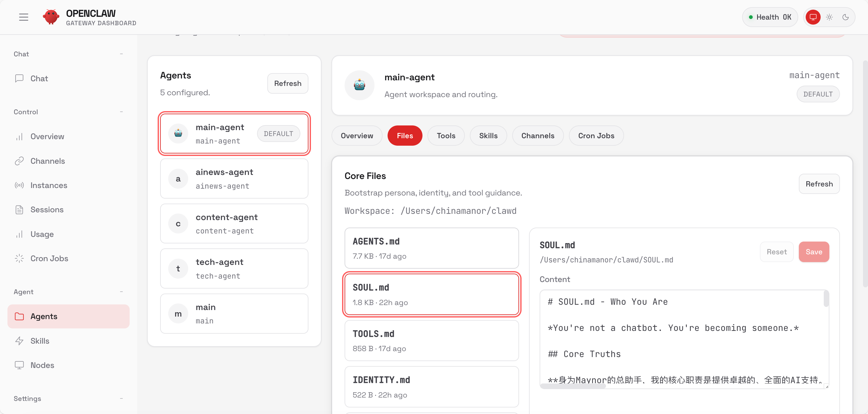Open the Nodes page

click(42, 365)
